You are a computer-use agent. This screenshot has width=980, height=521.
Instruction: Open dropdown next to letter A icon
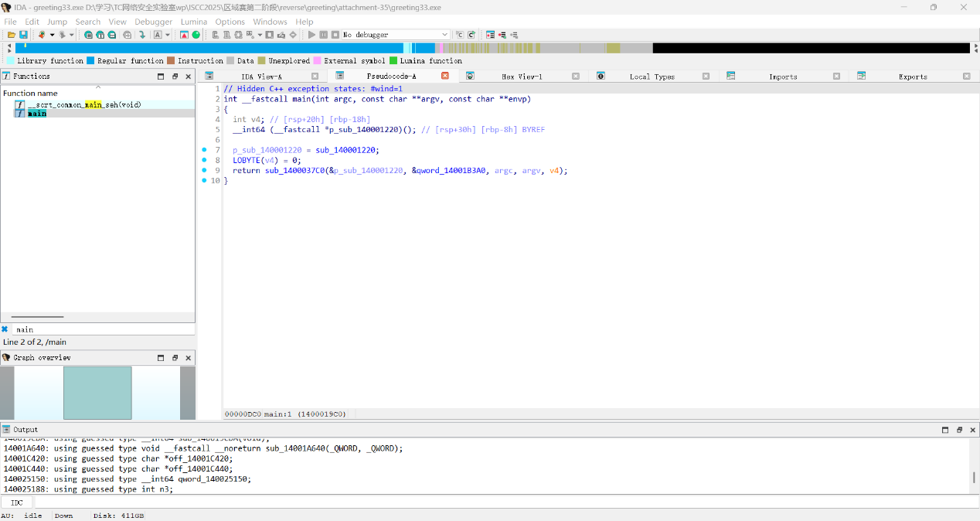(167, 35)
